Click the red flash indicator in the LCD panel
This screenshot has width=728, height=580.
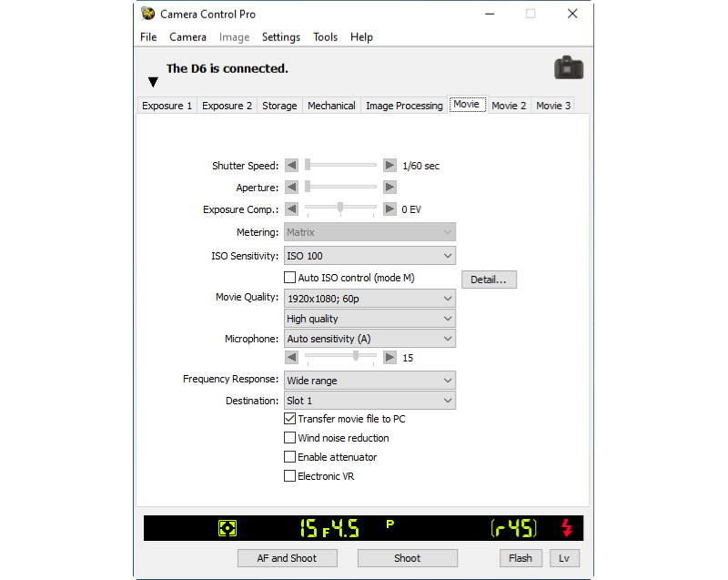point(567,528)
